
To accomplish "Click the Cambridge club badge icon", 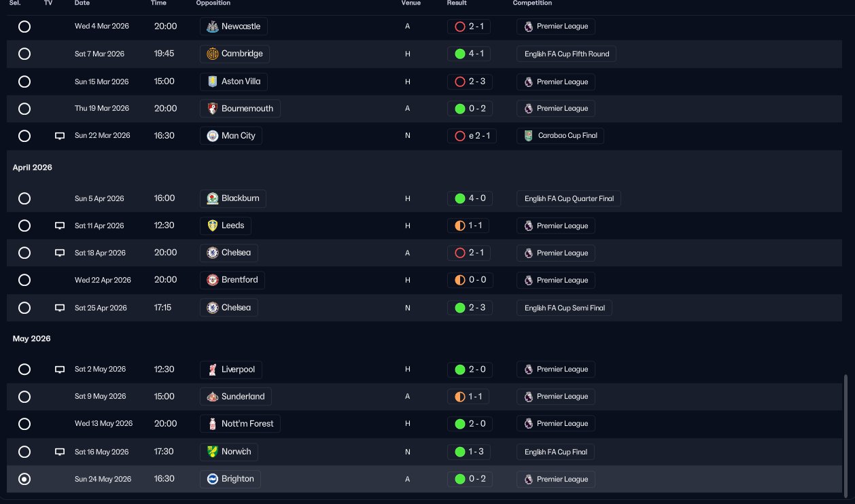I will (x=212, y=54).
